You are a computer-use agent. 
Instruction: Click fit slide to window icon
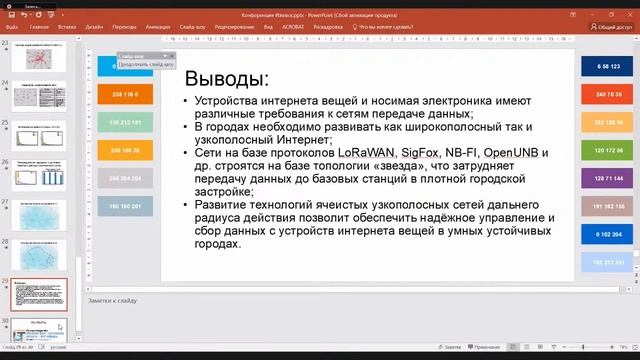pyautogui.click(x=635, y=347)
